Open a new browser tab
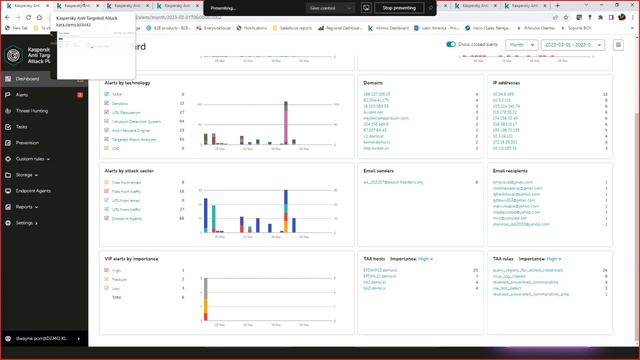Image resolution: width=640 pixels, height=360 pixels. pos(558,6)
